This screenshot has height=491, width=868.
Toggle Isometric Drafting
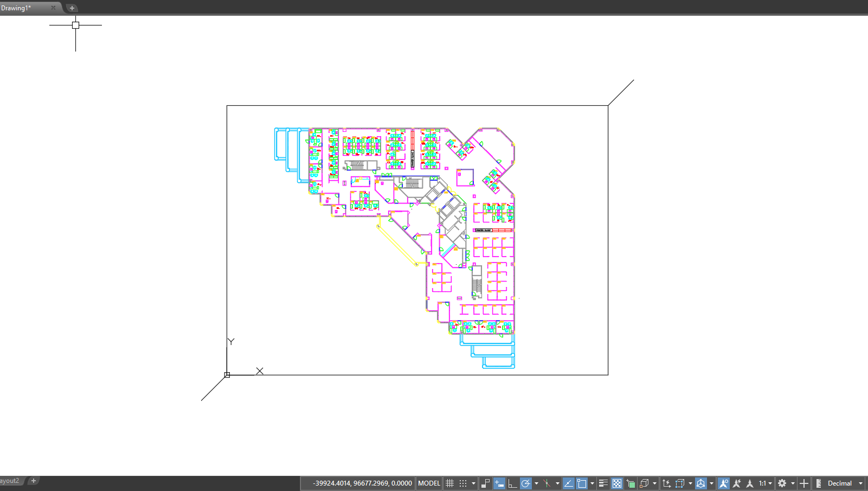tap(546, 483)
